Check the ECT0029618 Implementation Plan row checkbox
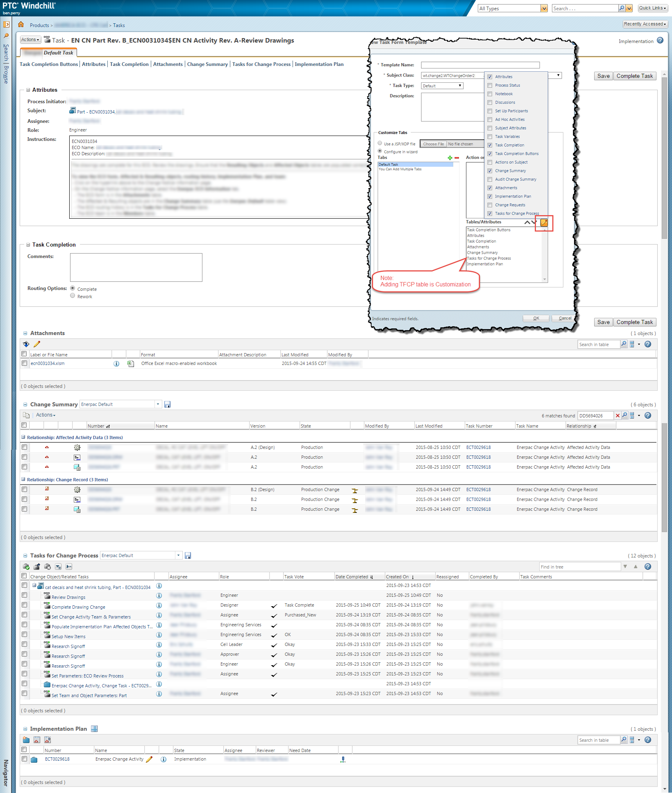 pyautogui.click(x=25, y=759)
